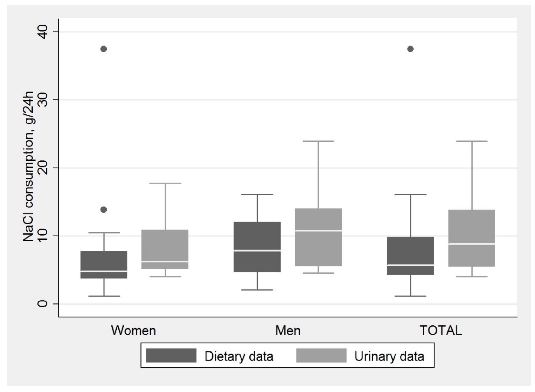The image size is (535, 392).
Task: Select the light urinary box for TOTAL
Action: (472, 238)
